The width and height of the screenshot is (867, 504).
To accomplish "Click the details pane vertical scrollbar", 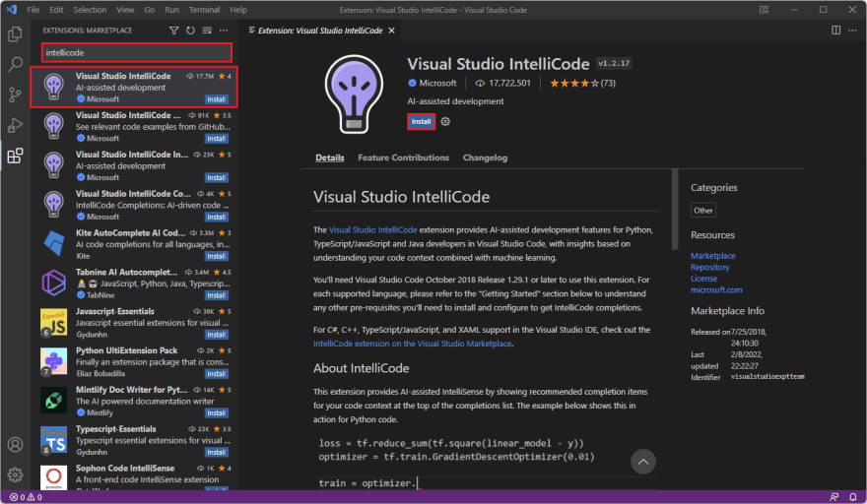I will click(x=675, y=210).
